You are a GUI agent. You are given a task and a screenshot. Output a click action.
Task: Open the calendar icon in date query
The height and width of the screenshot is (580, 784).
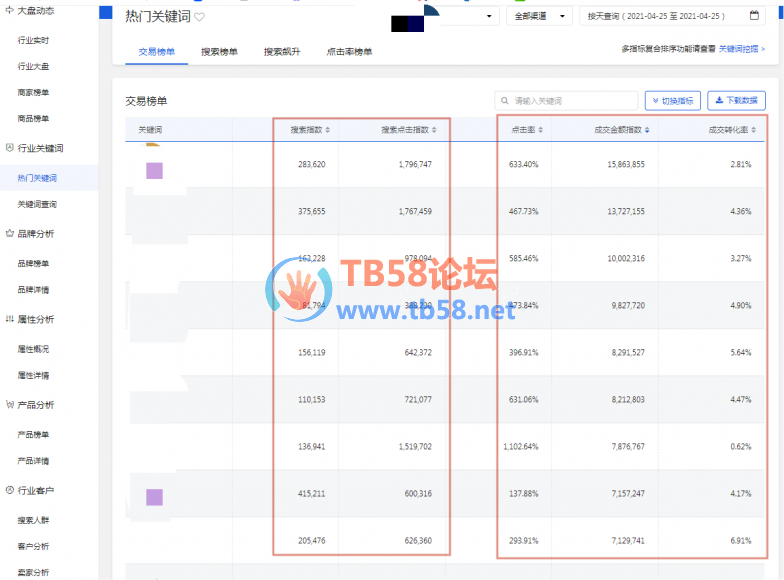click(x=754, y=16)
